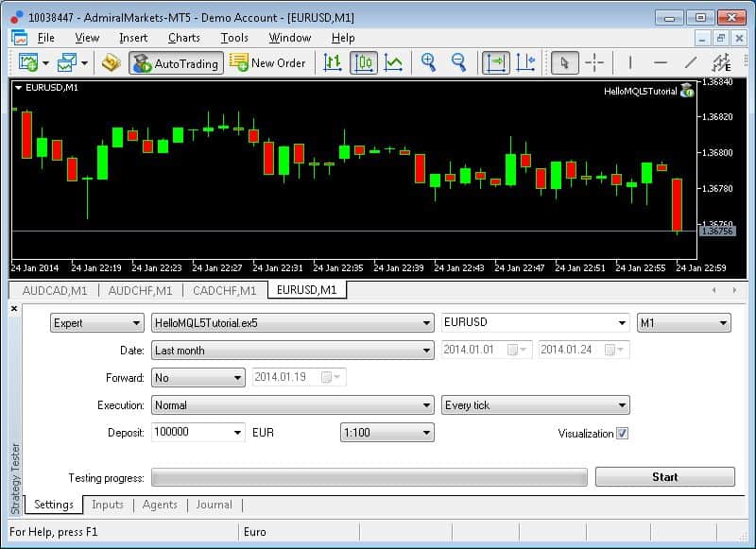
Task: Click the yellow icon left of AutoTrading
Action: tap(111, 63)
